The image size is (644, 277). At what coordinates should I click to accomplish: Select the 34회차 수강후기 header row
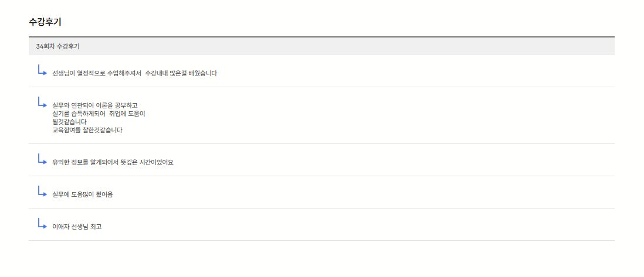point(321,46)
